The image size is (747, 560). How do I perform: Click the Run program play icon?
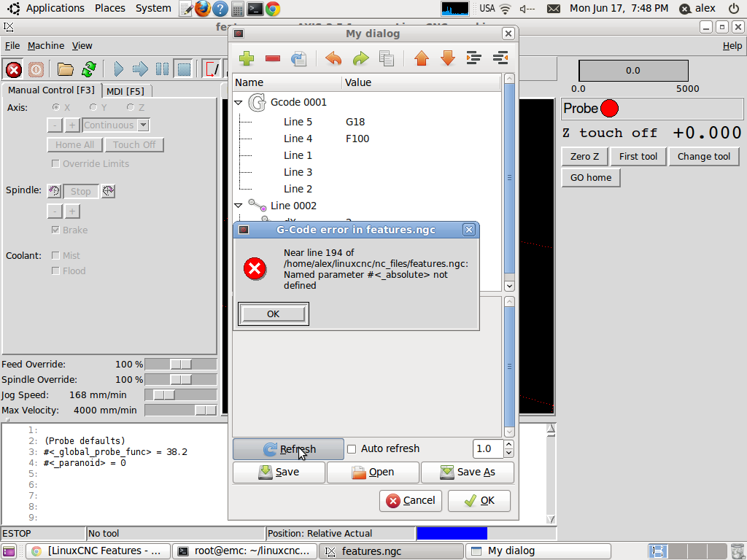pyautogui.click(x=118, y=69)
